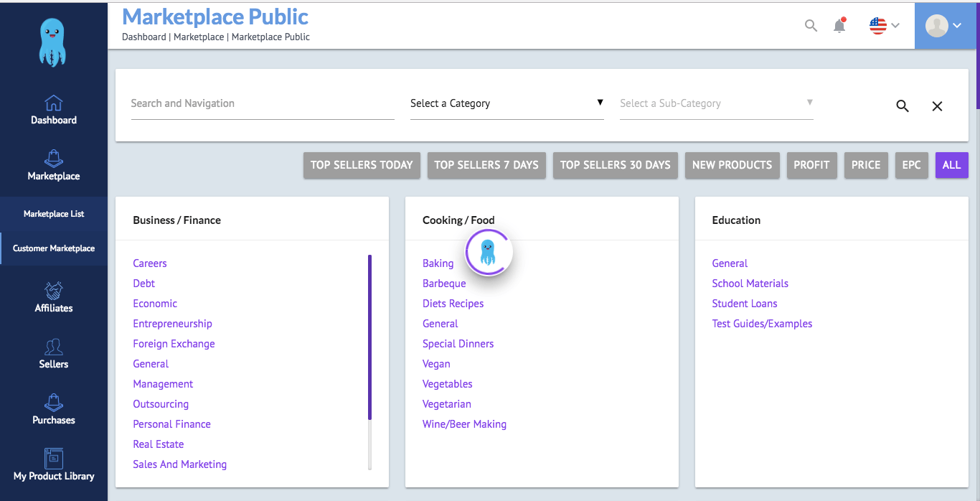Open Wine/Beer Making category link
980x501 pixels.
(x=465, y=424)
